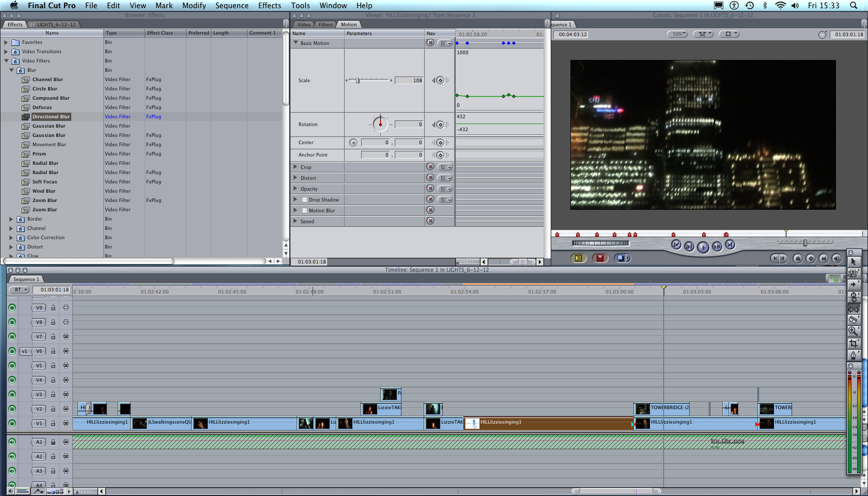Screen dimensions: 868x496
Task: Toggle clip keyframes display in timeline
Action: coord(22,491)
